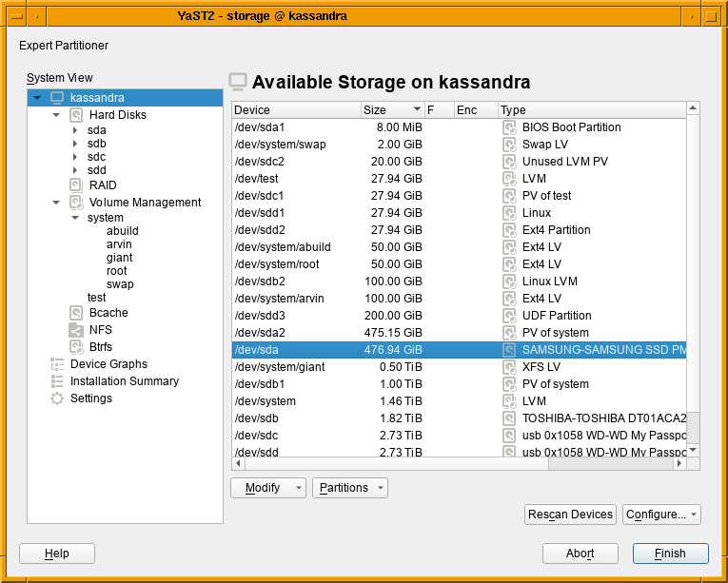Screen dimensions: 728x583
Task: Expand the sda disk node
Action: 75,130
